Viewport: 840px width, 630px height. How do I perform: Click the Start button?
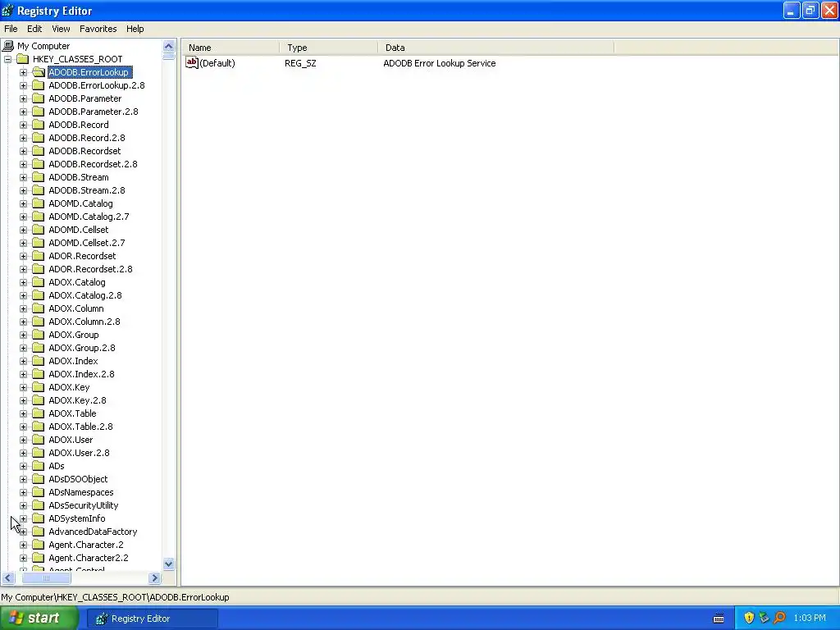pos(39,619)
